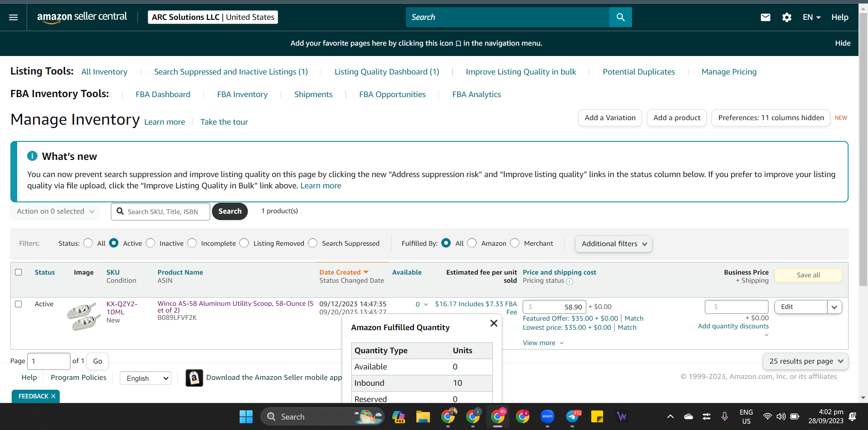
Task: Open the EN language dropdown
Action: coord(811,17)
